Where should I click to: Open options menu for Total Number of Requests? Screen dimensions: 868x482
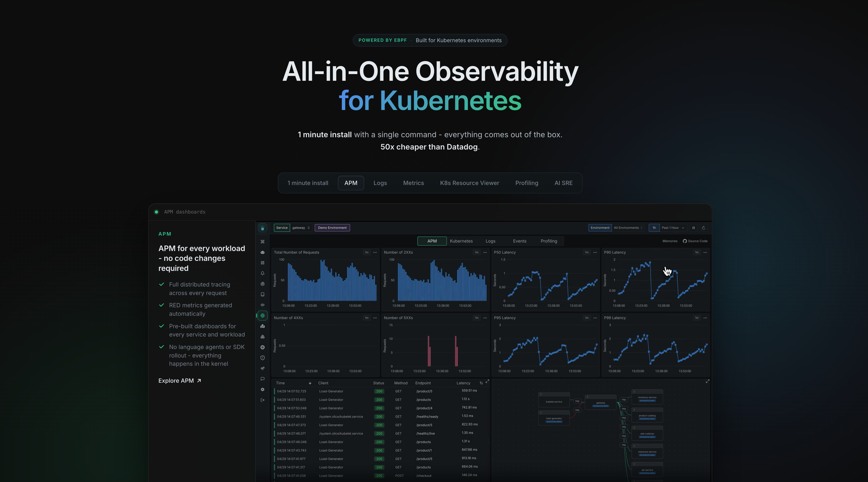pos(375,252)
